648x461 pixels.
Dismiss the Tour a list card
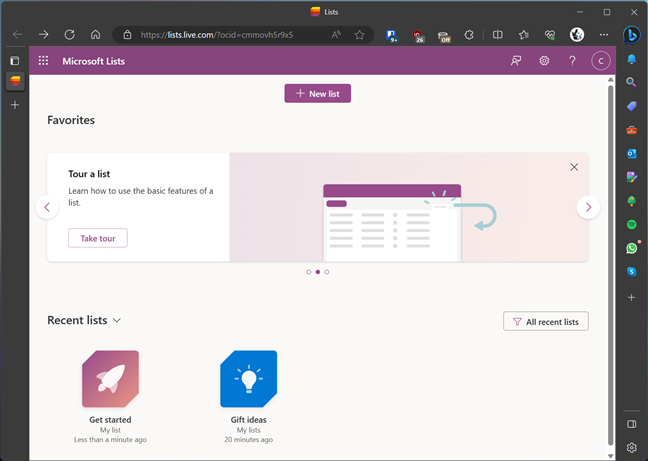pyautogui.click(x=574, y=167)
